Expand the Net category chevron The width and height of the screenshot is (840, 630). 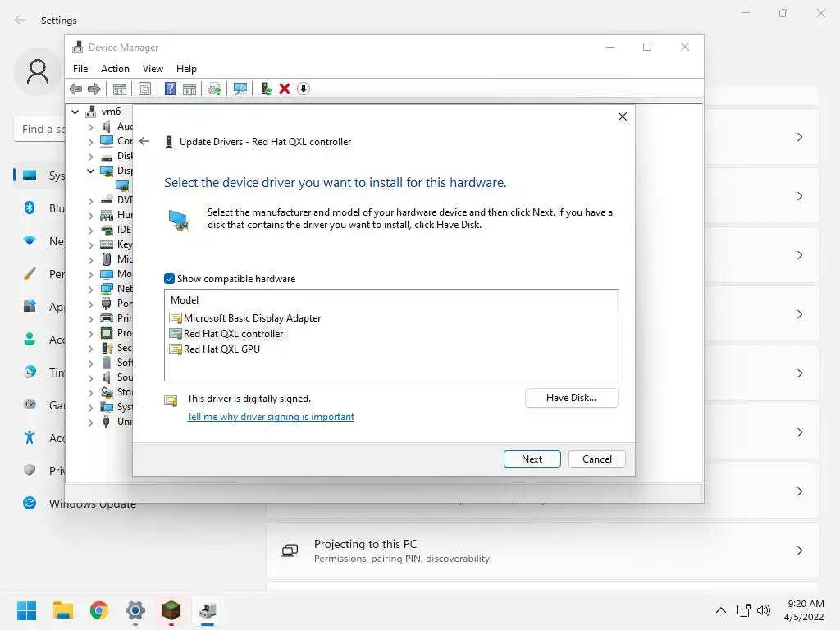click(x=90, y=290)
